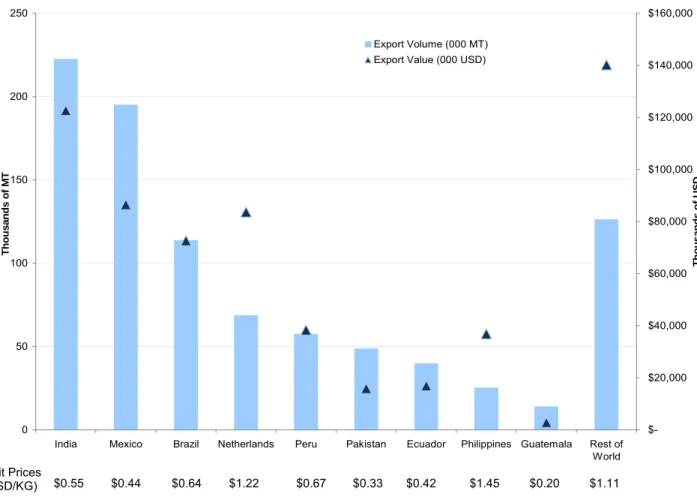This screenshot has width=697, height=497.
Task: Click the $0.44 unit price
Action: pos(126,483)
